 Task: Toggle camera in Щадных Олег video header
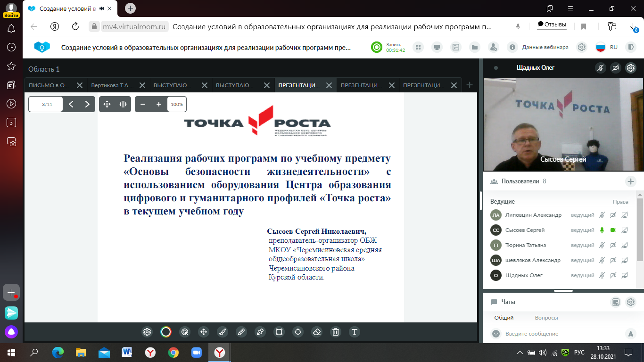(x=615, y=68)
